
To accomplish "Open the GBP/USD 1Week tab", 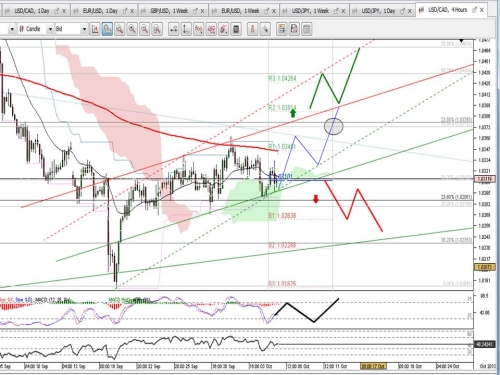I will pyautogui.click(x=169, y=11).
